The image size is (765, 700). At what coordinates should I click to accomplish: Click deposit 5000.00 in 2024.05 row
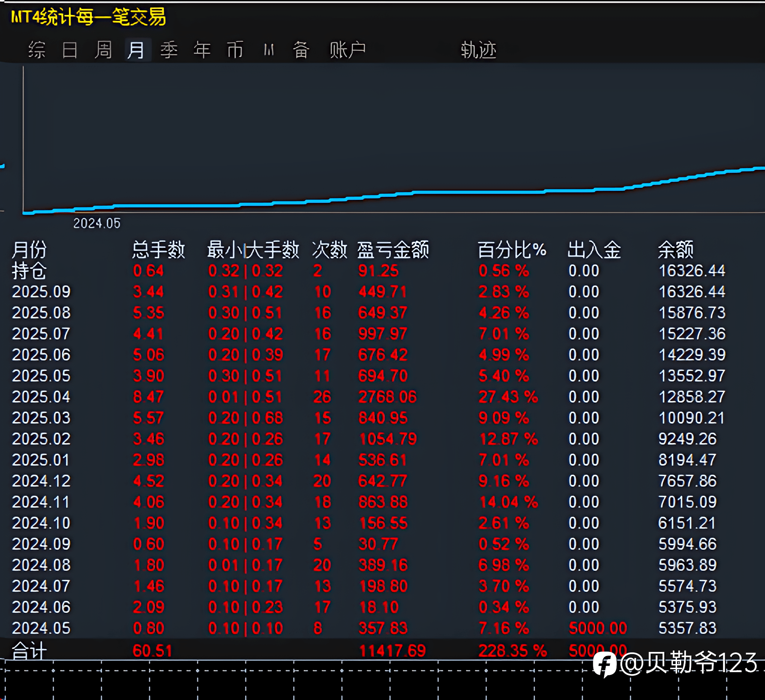(x=597, y=628)
